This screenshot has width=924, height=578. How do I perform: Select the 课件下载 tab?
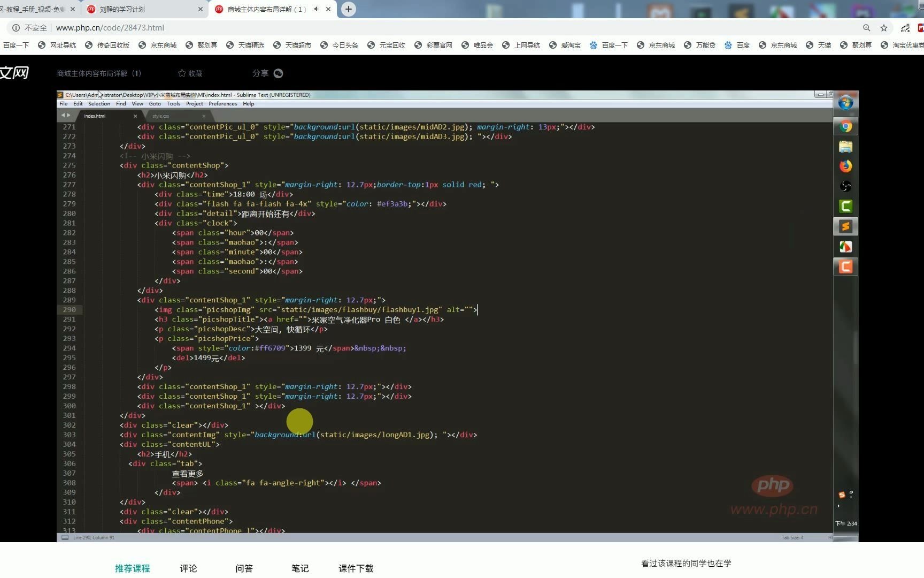[x=356, y=568]
